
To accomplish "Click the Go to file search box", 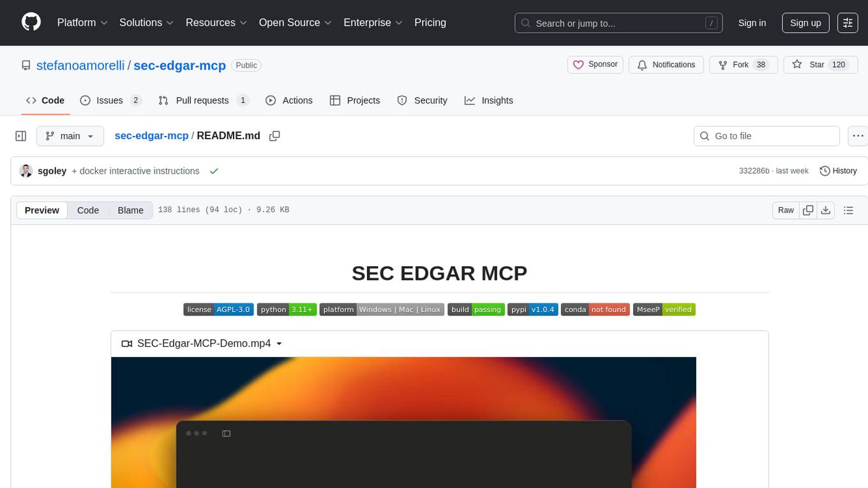I will [767, 136].
